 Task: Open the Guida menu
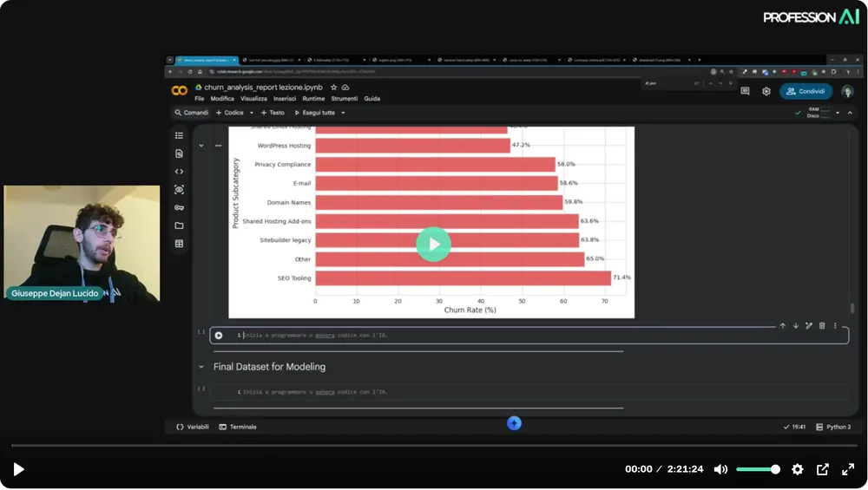[372, 99]
